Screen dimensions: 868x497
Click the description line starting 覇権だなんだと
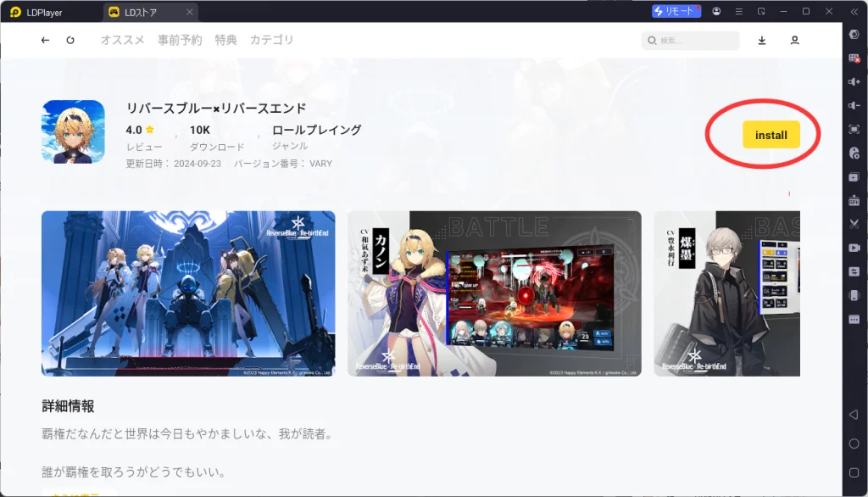(x=189, y=434)
